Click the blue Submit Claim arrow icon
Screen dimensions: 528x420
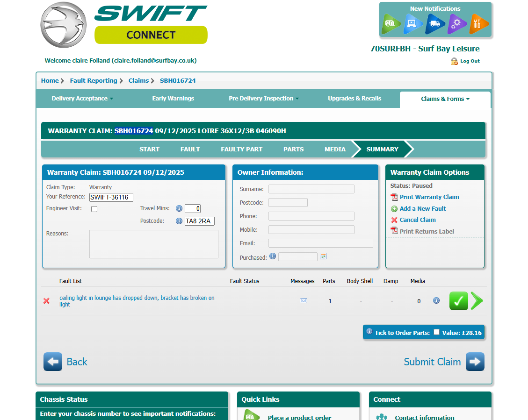click(475, 362)
